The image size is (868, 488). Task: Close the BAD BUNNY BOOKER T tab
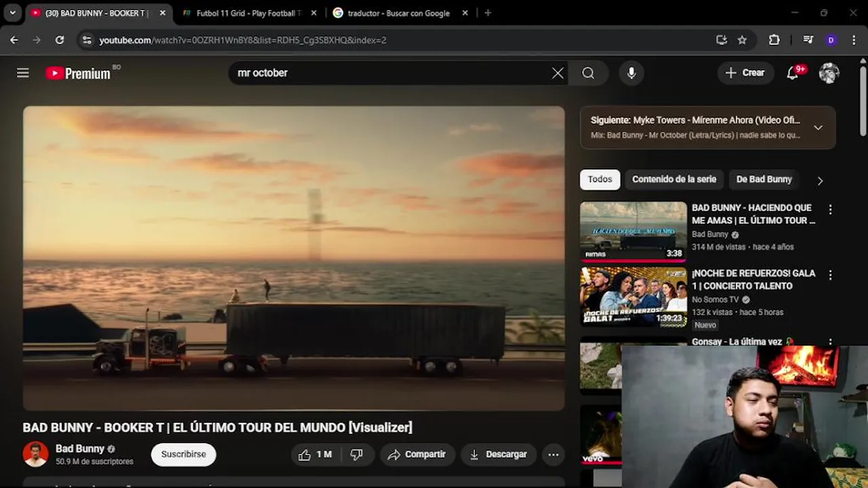pyautogui.click(x=163, y=13)
